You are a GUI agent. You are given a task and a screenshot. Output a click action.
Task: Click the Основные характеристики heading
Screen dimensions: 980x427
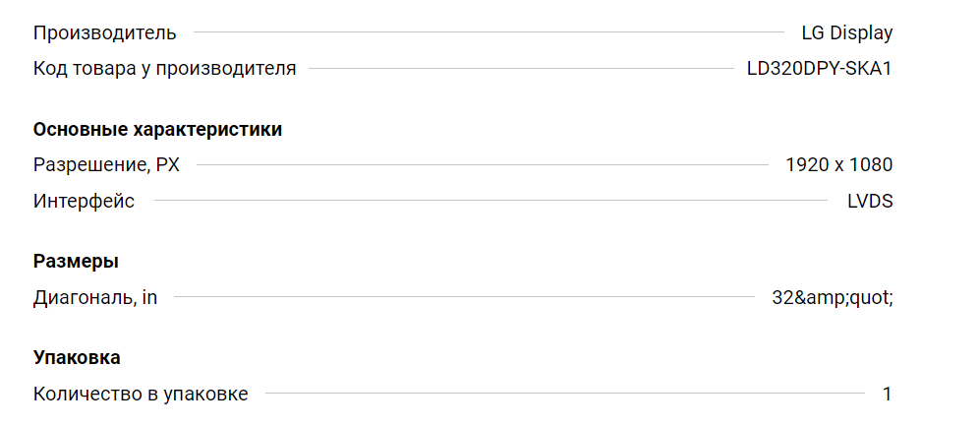click(157, 130)
